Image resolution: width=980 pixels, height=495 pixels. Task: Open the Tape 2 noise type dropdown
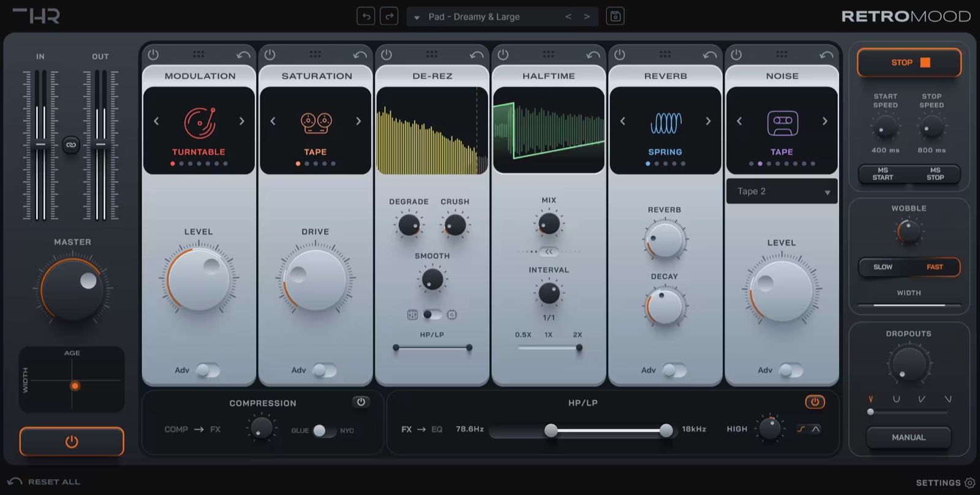tap(782, 192)
